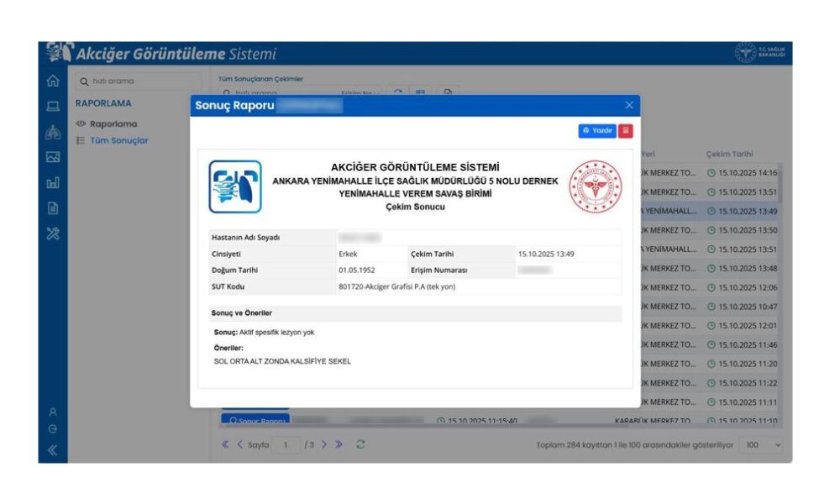Click the lungs icon in sidebar

click(x=52, y=132)
